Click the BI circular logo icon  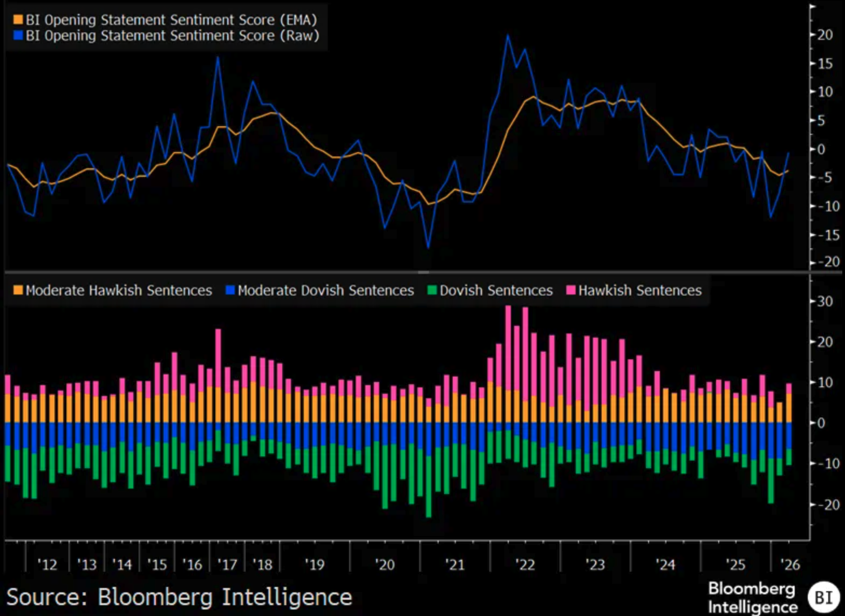tap(823, 597)
